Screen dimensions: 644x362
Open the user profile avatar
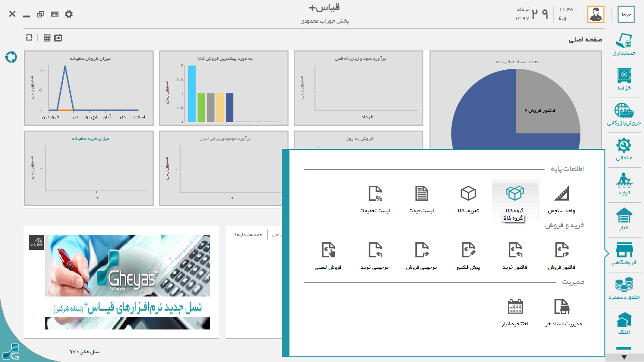pos(596,14)
